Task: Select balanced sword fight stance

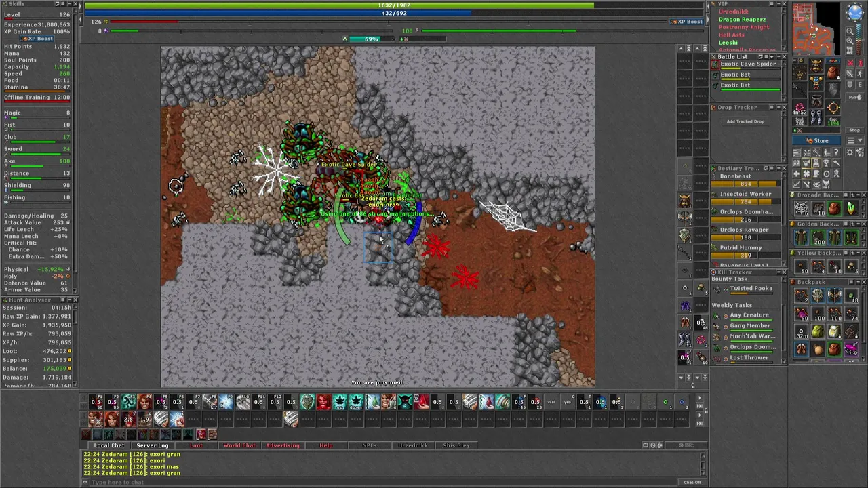Action: point(850,73)
